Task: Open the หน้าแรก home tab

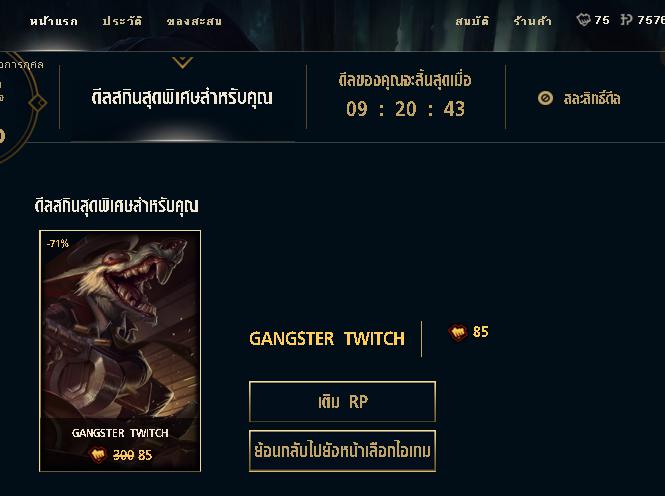Action: pos(54,21)
